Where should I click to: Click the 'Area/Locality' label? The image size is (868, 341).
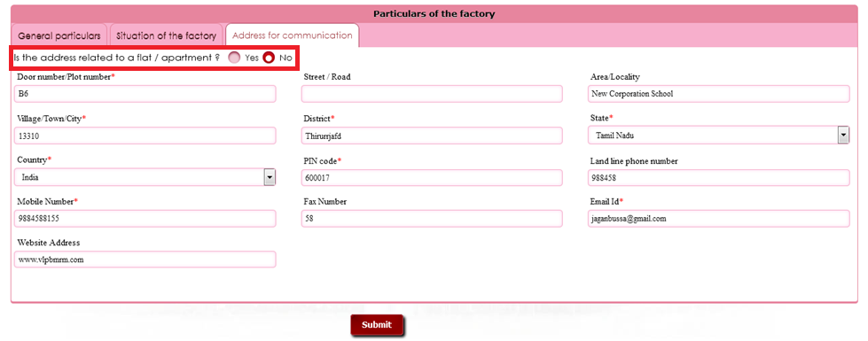pos(615,77)
